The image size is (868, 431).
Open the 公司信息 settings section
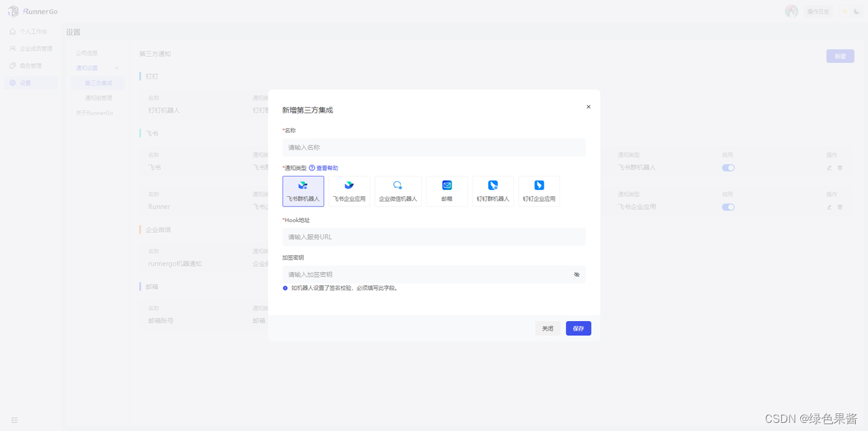pos(87,53)
